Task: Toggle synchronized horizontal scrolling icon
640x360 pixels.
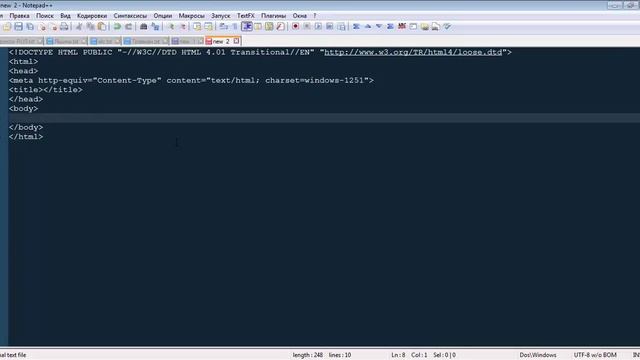Action: click(x=209, y=27)
